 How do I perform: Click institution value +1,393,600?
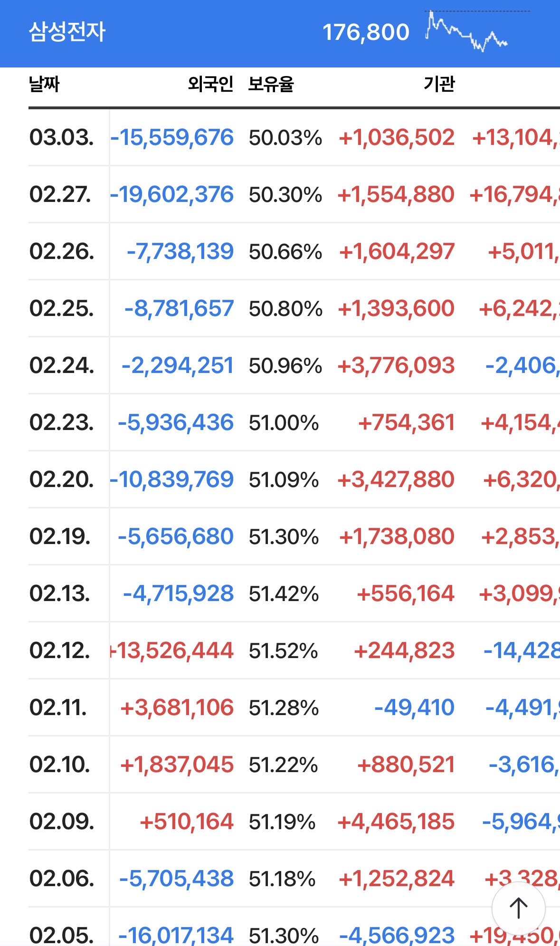[x=396, y=309]
